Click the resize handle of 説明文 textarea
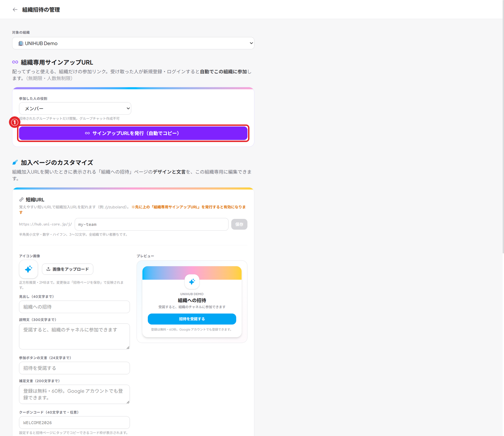This screenshot has height=436, width=504. coord(128,347)
